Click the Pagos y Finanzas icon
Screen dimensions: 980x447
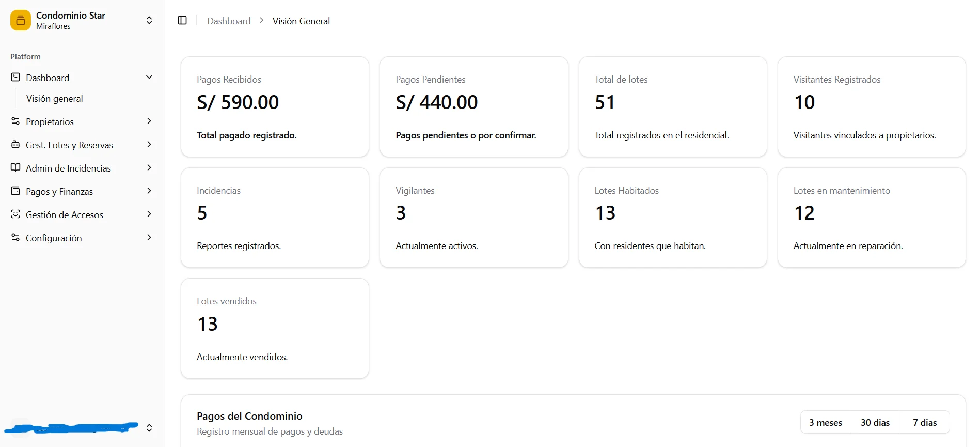click(15, 191)
